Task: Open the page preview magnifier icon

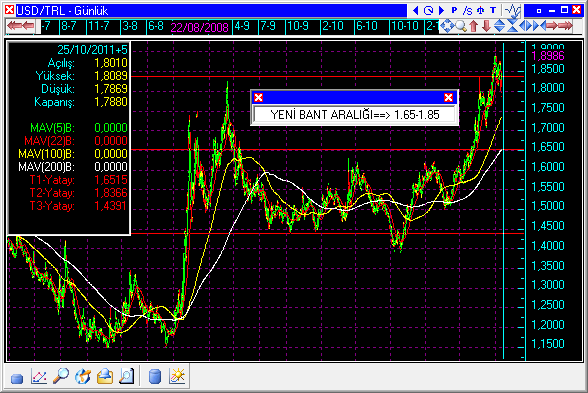Action: tap(126, 376)
